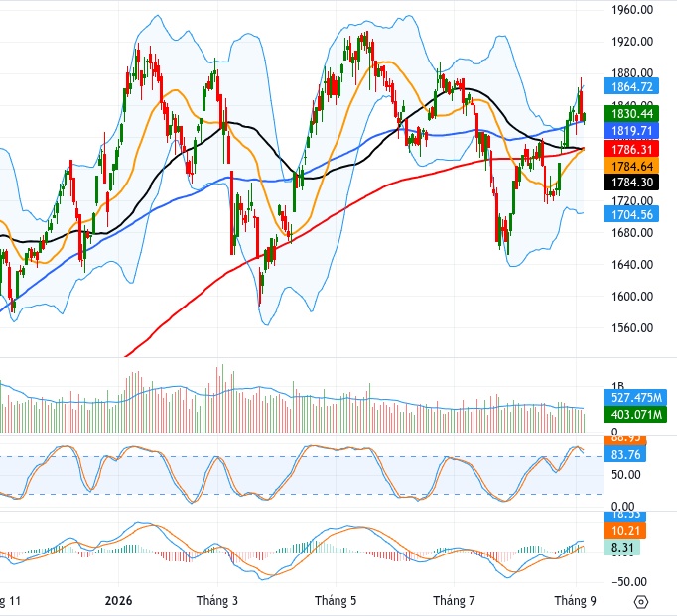Click the Tháng 5 date axis label

point(336,600)
